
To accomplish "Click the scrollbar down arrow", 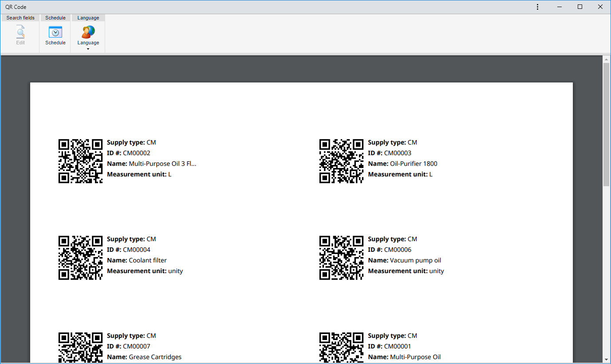I will (x=606, y=359).
